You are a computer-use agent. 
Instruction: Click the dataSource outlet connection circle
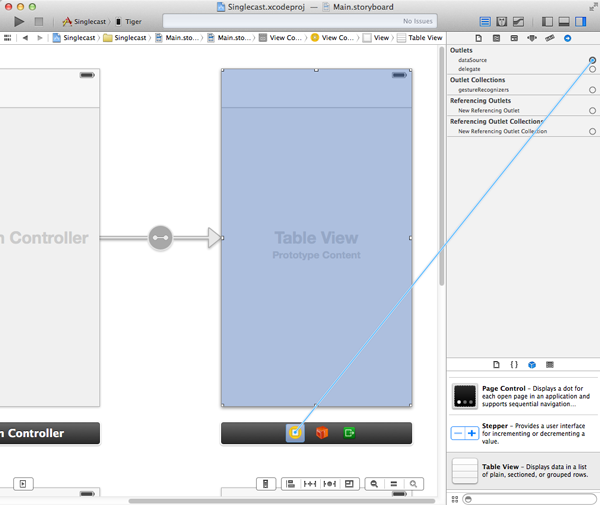(592, 60)
